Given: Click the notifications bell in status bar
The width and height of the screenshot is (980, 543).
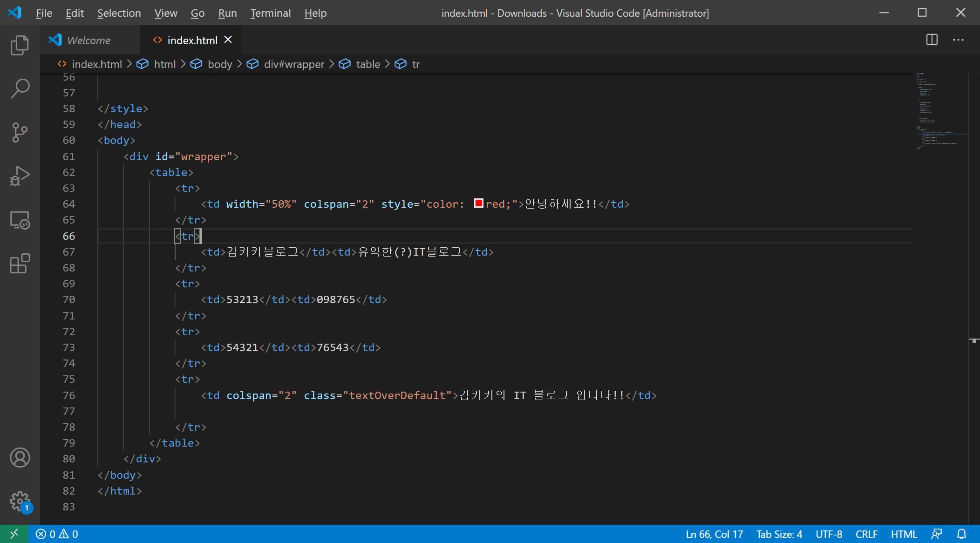Looking at the screenshot, I should coord(961,534).
